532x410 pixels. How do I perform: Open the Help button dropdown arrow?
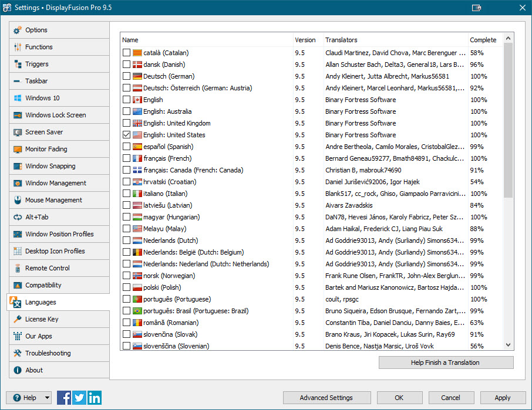47,398
